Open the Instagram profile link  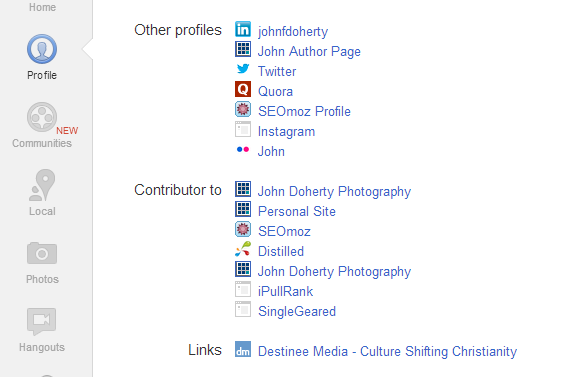pyautogui.click(x=286, y=132)
